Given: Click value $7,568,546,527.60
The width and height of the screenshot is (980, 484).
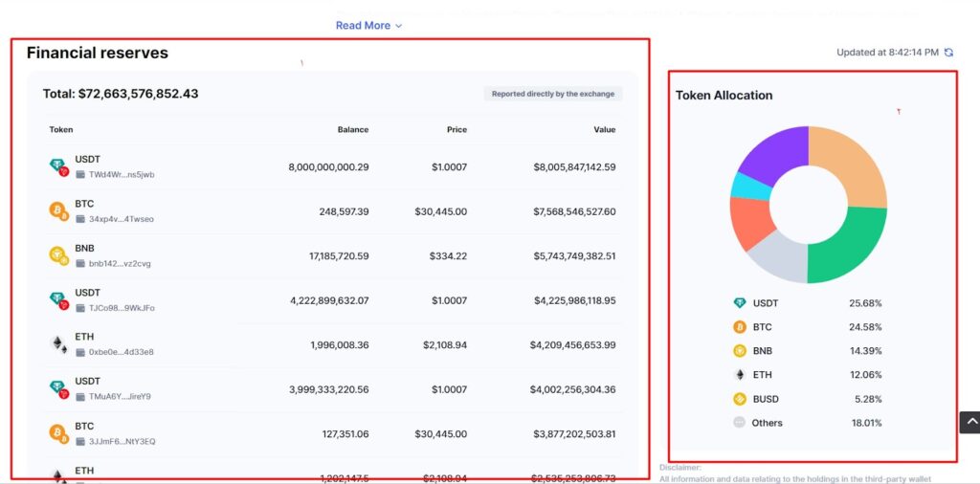Looking at the screenshot, I should (574, 211).
